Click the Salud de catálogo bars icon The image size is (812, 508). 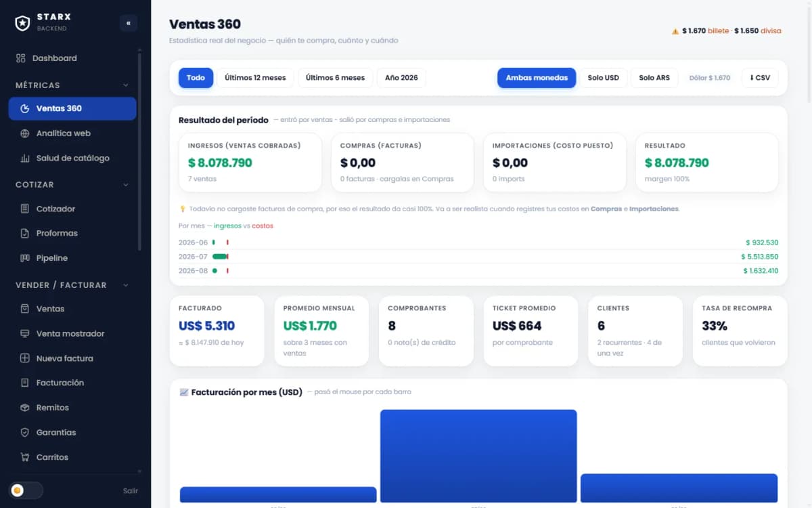tap(25, 158)
